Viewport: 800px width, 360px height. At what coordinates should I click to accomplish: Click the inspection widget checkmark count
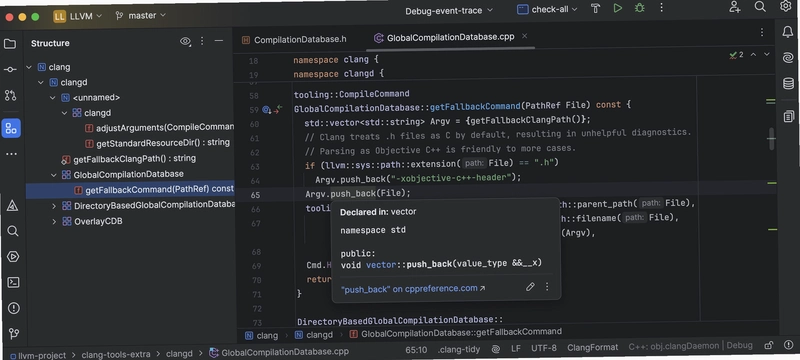click(736, 55)
